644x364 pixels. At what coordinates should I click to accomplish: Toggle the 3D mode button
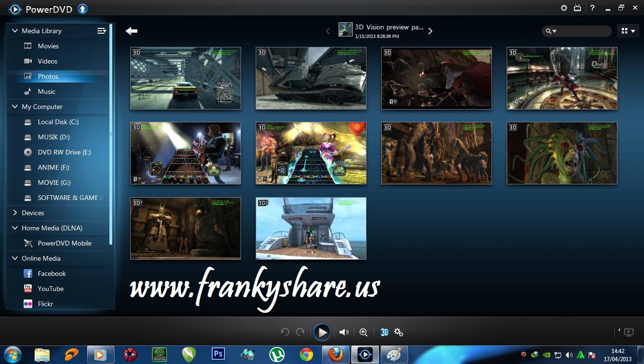[x=385, y=332]
